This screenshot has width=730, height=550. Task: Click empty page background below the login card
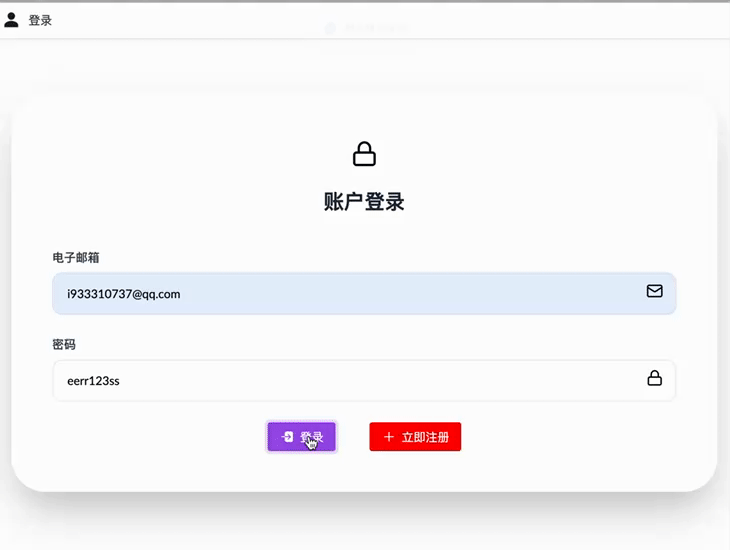point(364,525)
